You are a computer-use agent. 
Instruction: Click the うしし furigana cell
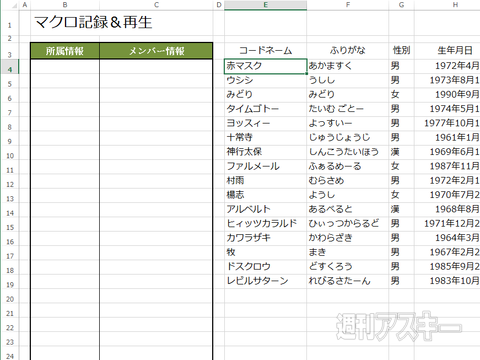[x=348, y=80]
